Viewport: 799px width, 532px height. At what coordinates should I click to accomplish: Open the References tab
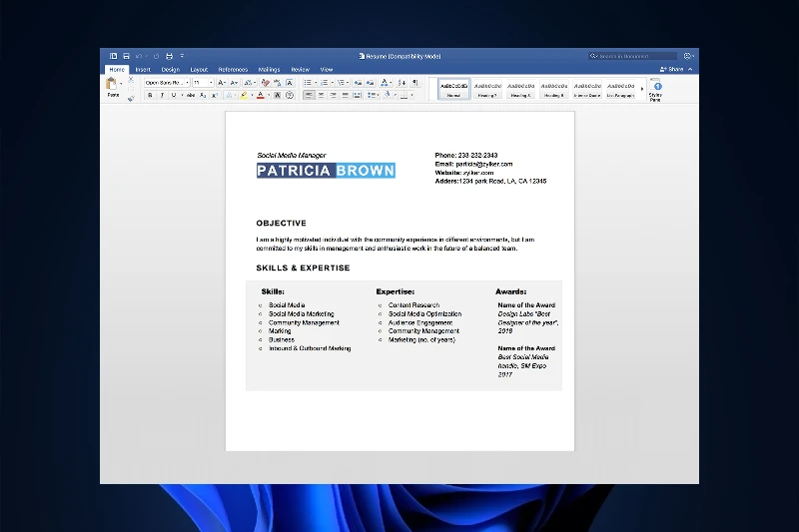233,69
